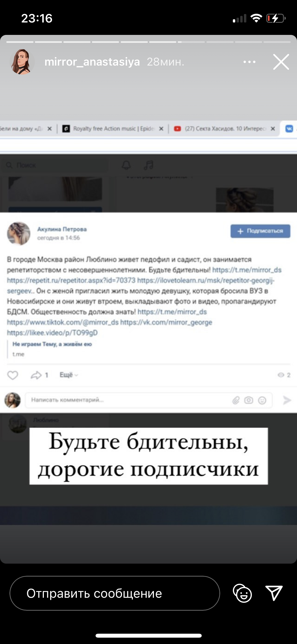Jump to the seventh story progress segment
This screenshot has height=644, width=297.
point(191,42)
